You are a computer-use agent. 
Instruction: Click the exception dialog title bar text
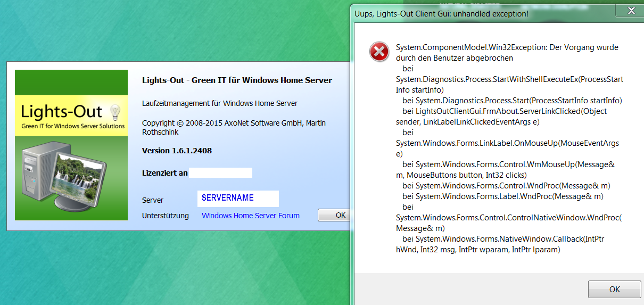pyautogui.click(x=441, y=14)
